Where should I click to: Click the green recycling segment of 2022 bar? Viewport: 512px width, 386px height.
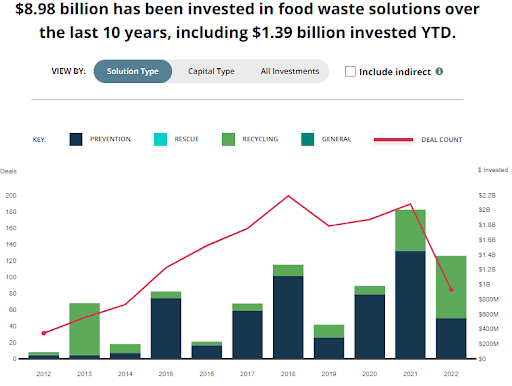(451, 287)
